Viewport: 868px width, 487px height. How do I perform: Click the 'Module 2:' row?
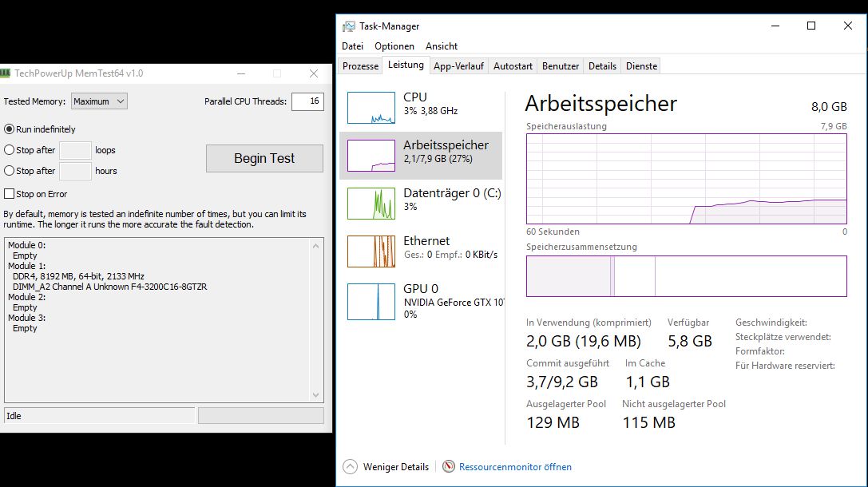click(x=26, y=297)
